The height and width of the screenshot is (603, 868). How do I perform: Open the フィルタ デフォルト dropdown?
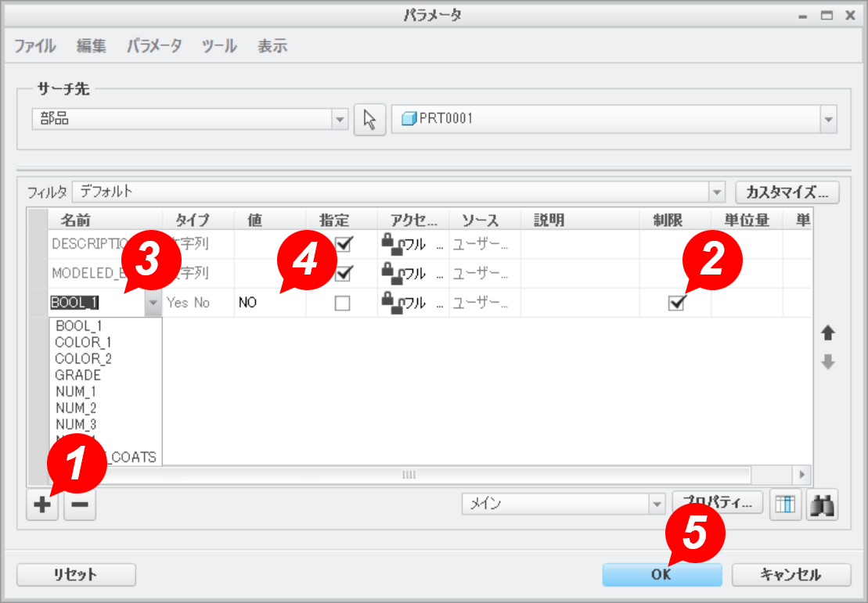716,192
